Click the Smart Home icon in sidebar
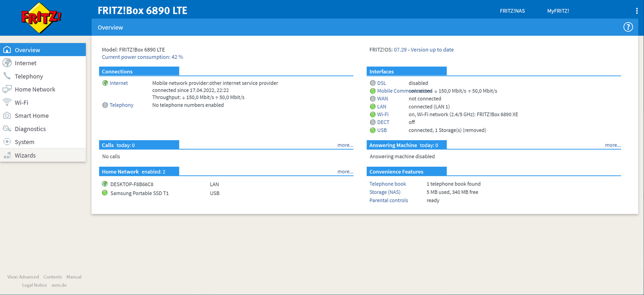Screen dimensions: 644x295 pos(7,115)
